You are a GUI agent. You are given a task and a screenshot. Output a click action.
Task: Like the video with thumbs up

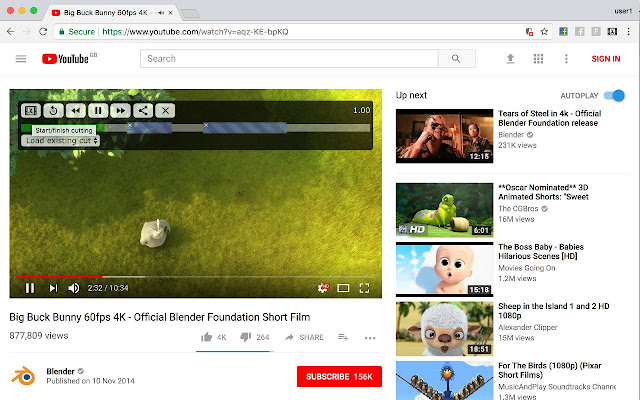click(x=207, y=337)
